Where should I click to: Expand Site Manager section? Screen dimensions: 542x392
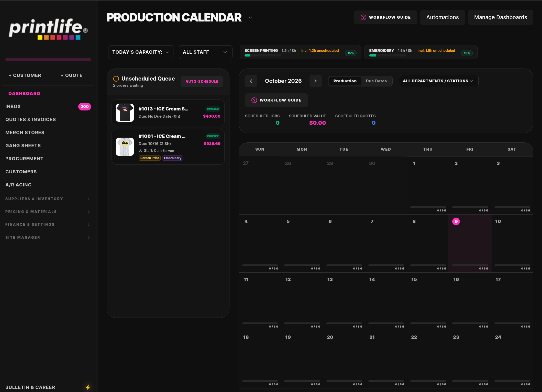48,238
